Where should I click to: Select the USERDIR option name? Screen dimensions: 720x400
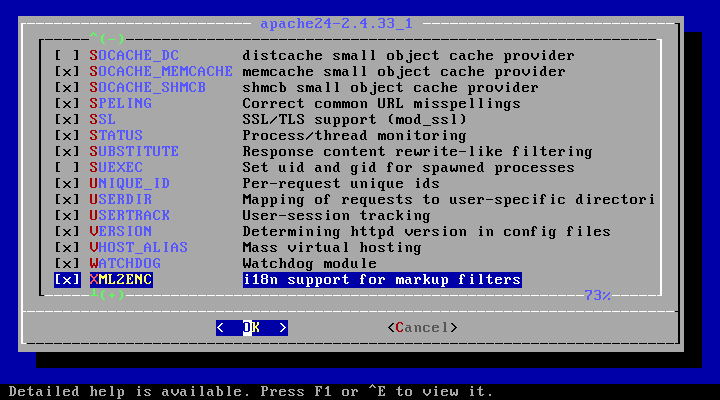[121, 200]
